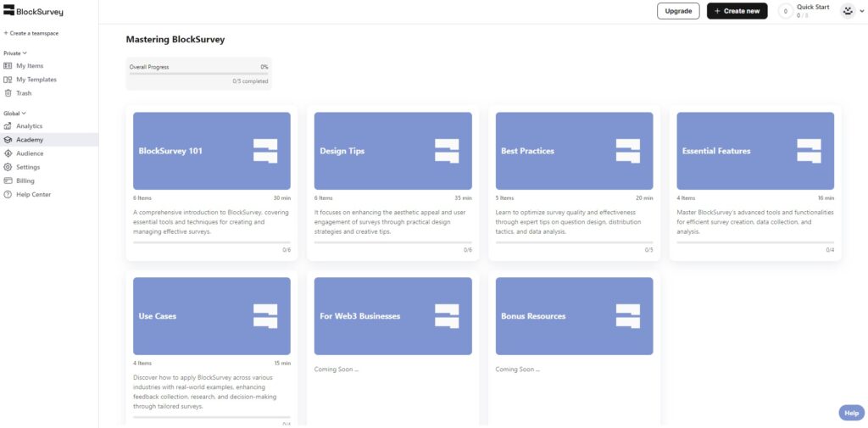
Task: Click the 35 min duration on Design Tips
Action: pos(464,198)
